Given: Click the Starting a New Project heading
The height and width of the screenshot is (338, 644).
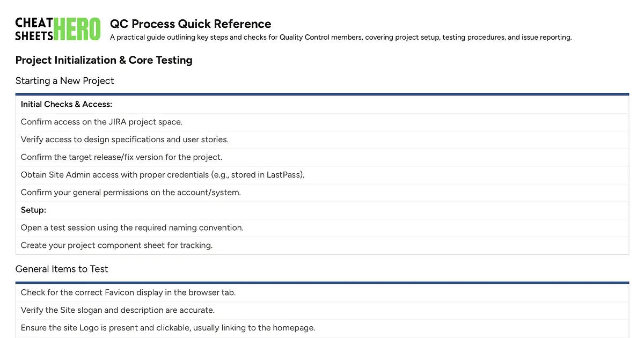Looking at the screenshot, I should click(x=65, y=81).
